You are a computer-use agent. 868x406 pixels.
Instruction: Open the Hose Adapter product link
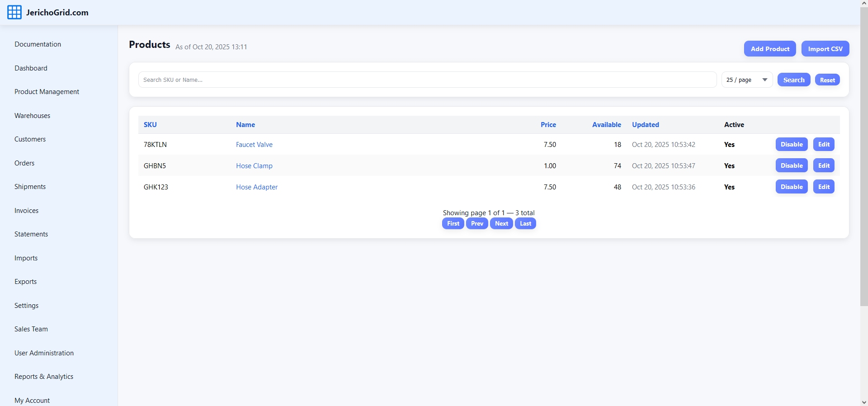point(256,187)
